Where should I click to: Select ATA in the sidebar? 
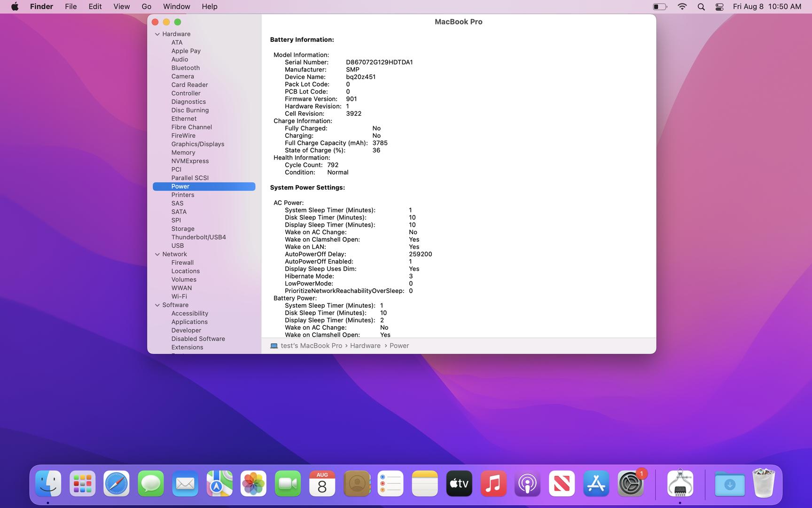[x=177, y=42]
